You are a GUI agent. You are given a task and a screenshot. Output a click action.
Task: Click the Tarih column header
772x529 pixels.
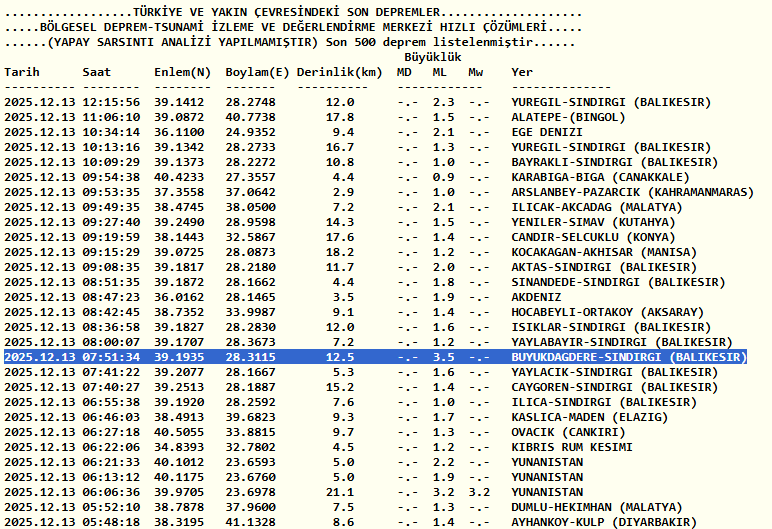22,72
